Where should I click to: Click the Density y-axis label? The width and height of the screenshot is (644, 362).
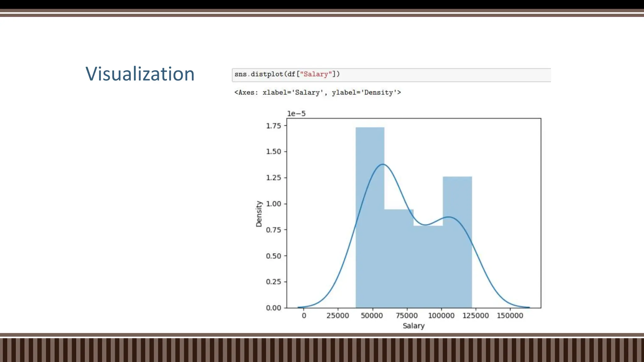[x=259, y=214]
